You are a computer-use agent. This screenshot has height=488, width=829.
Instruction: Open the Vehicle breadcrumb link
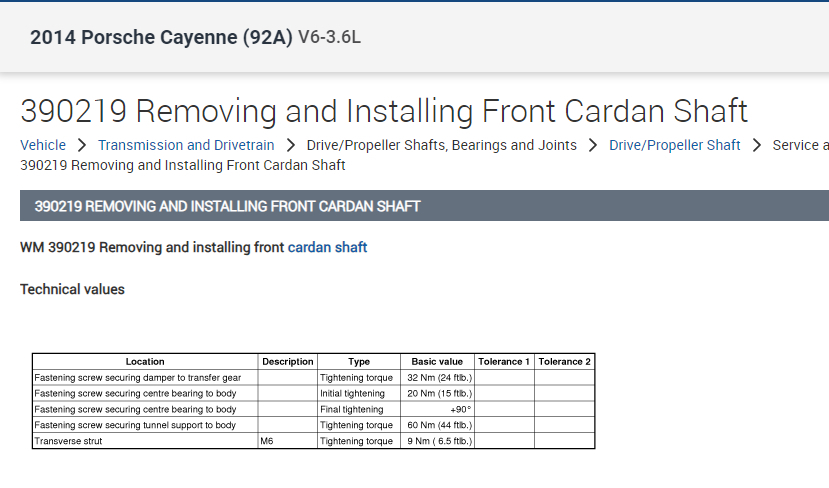43,145
